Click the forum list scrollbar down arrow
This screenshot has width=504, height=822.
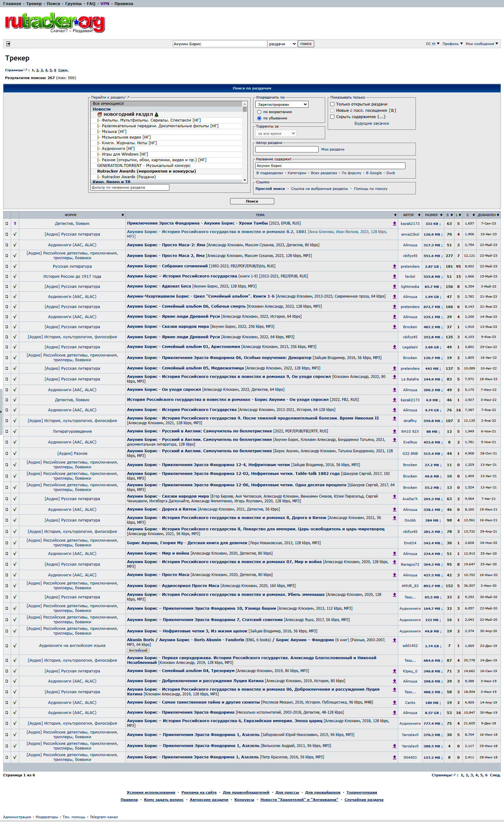click(245, 180)
